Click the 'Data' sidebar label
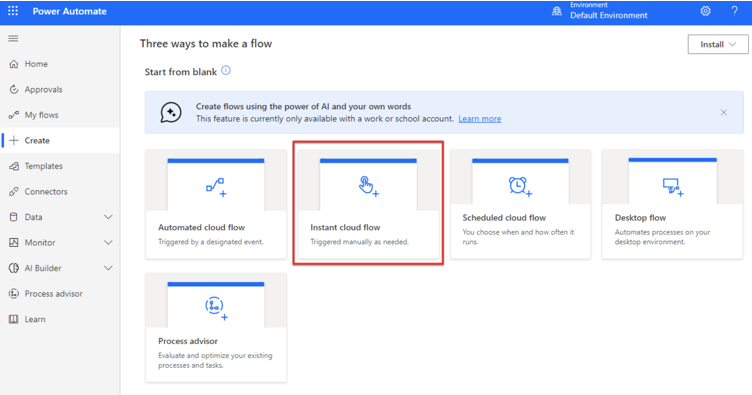The image size is (752, 395). (x=34, y=217)
